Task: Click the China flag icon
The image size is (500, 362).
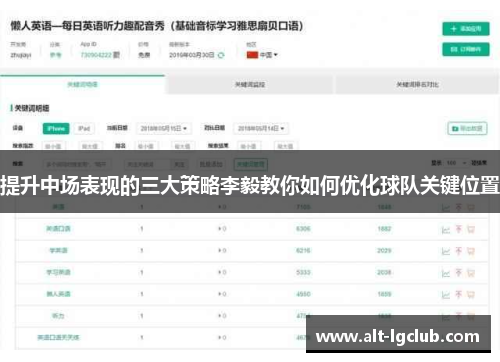Action: 252,55
